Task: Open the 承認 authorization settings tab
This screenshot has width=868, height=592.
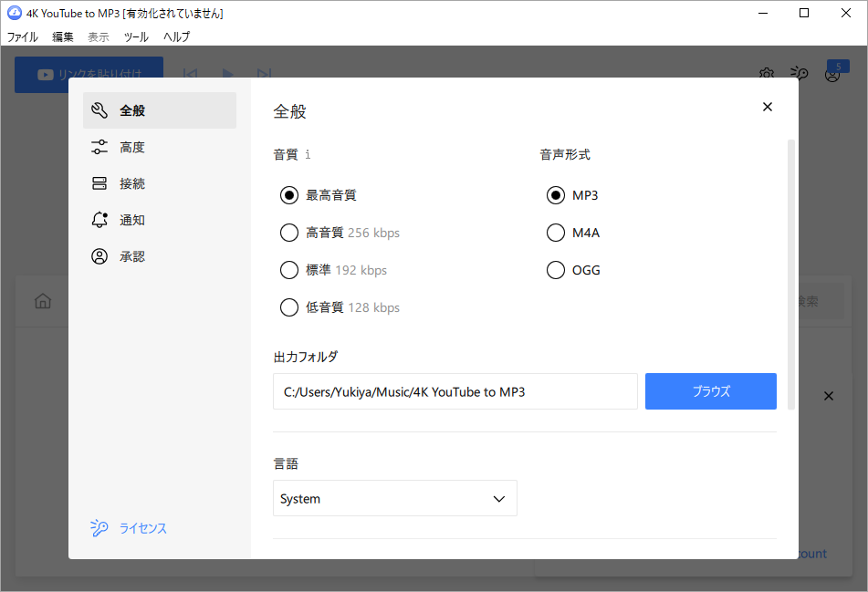Action: point(160,256)
